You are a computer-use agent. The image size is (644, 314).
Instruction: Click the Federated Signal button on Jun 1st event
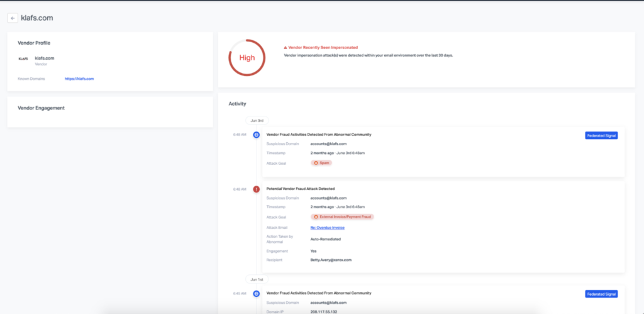pos(601,294)
